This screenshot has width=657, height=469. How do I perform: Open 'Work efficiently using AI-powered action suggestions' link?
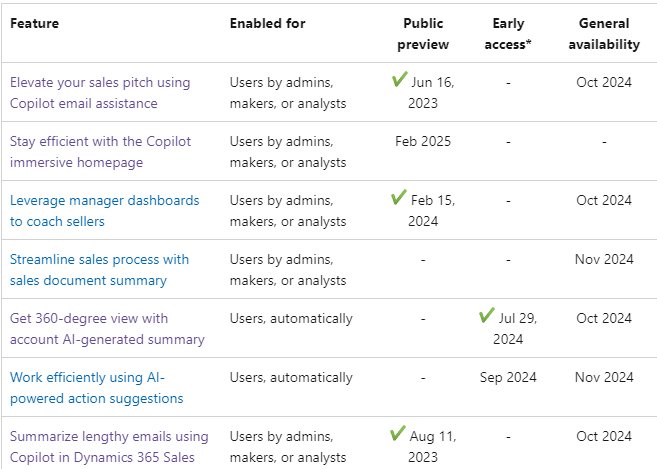97,388
